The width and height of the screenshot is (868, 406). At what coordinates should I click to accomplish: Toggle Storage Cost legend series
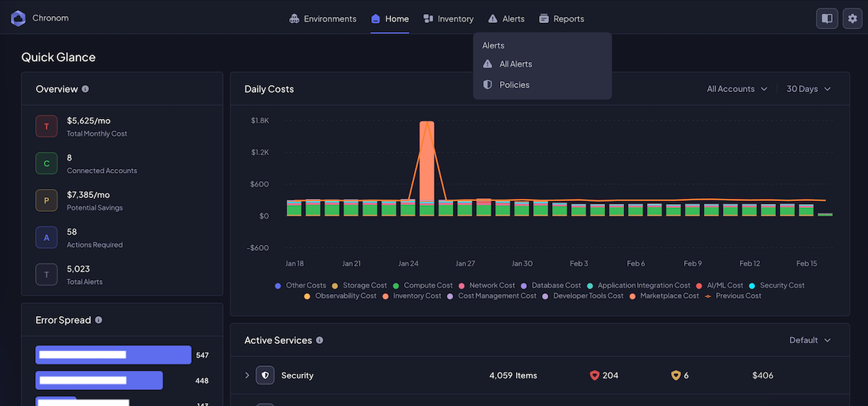pyautogui.click(x=359, y=286)
